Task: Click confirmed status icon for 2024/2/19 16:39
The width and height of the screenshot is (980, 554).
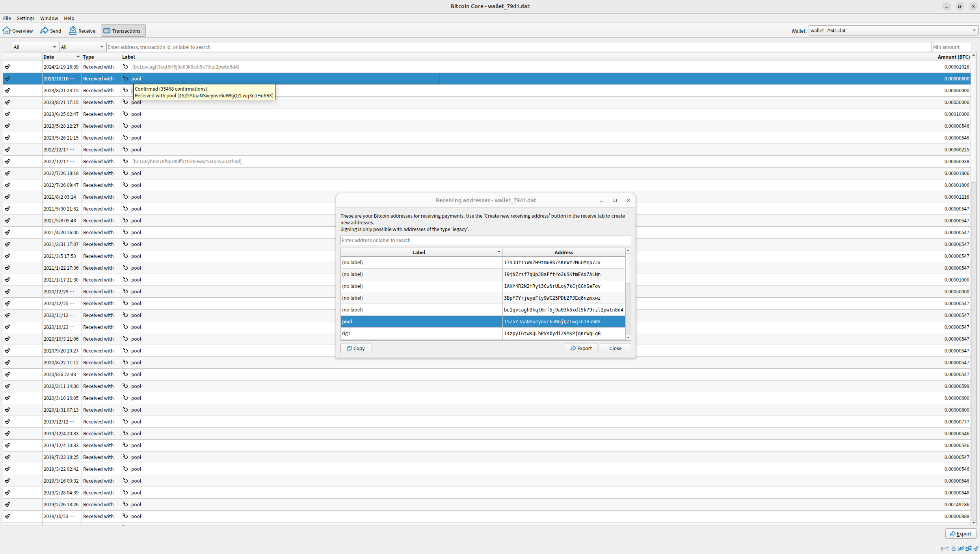Action: (7, 67)
